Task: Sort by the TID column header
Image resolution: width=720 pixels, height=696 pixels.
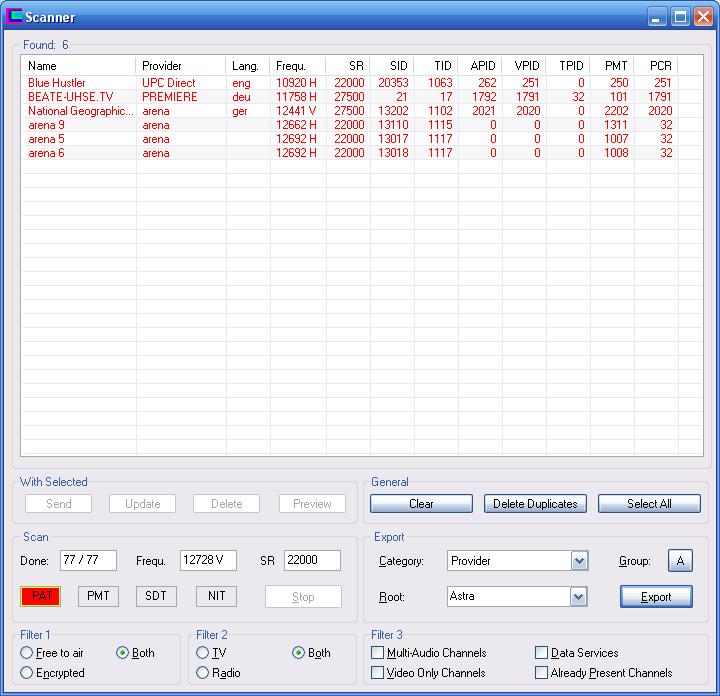Action: [436, 66]
